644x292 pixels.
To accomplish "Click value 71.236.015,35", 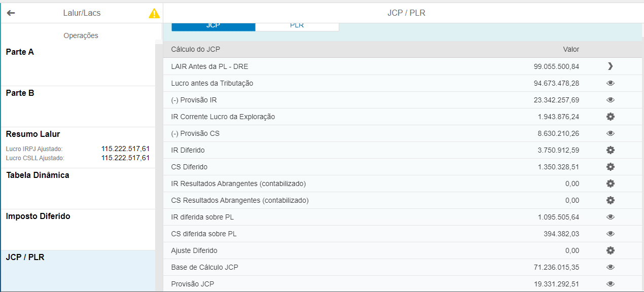I will tap(556, 267).
